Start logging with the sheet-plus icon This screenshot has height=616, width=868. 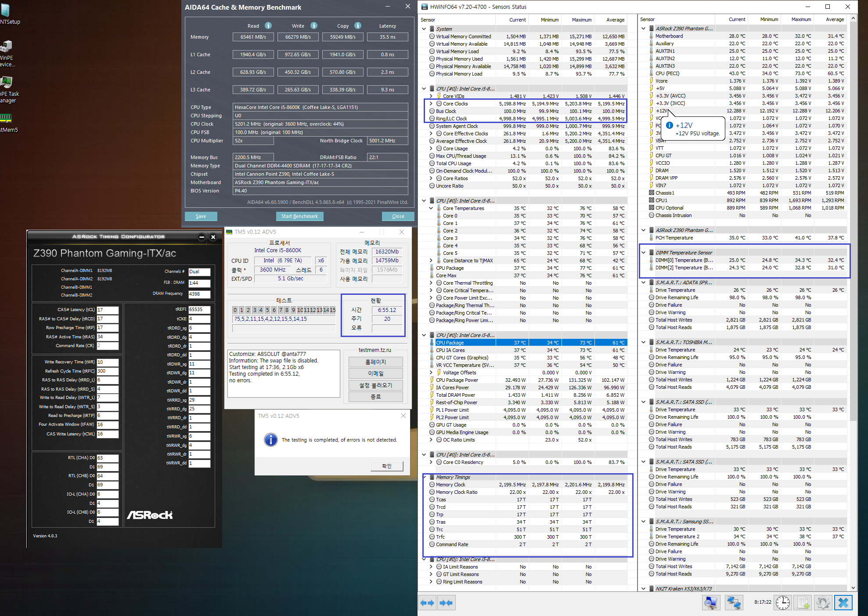point(803,603)
